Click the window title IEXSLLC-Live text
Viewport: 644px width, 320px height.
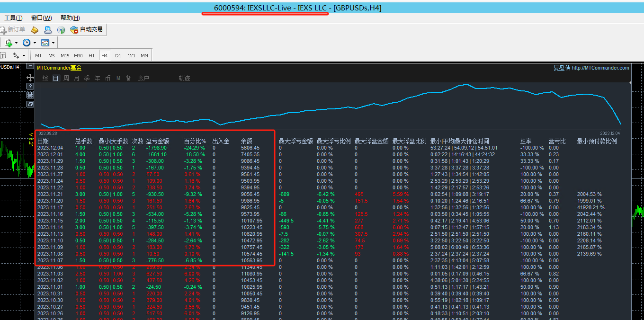click(270, 8)
